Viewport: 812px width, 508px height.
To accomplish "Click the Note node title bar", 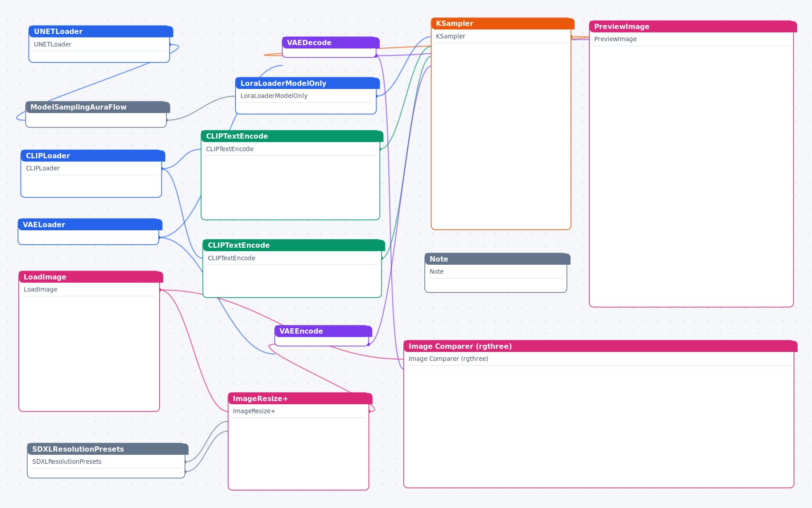I will (497, 259).
